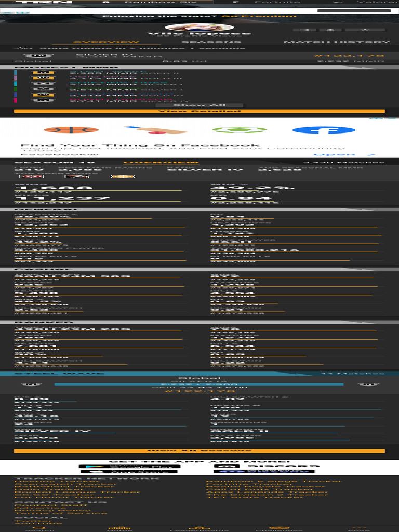The width and height of the screenshot is (399, 532).
Task: Click the third Highest MMR rank badge
Action: coord(44,84)
